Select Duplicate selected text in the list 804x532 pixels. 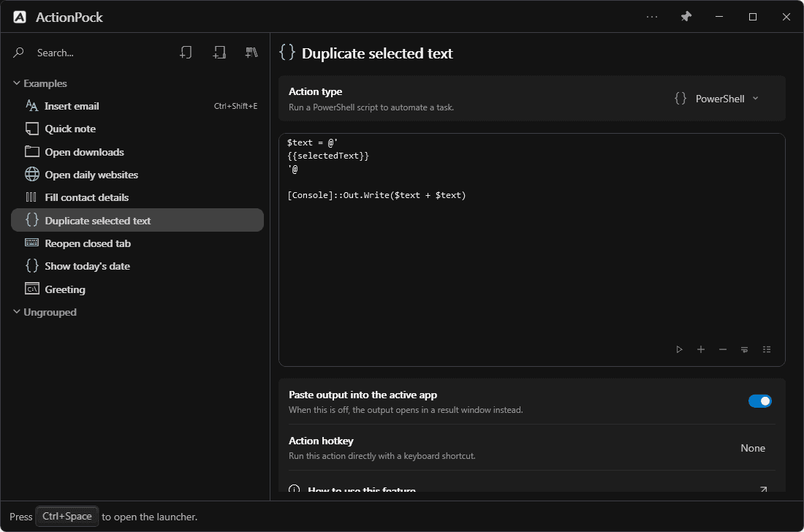137,221
